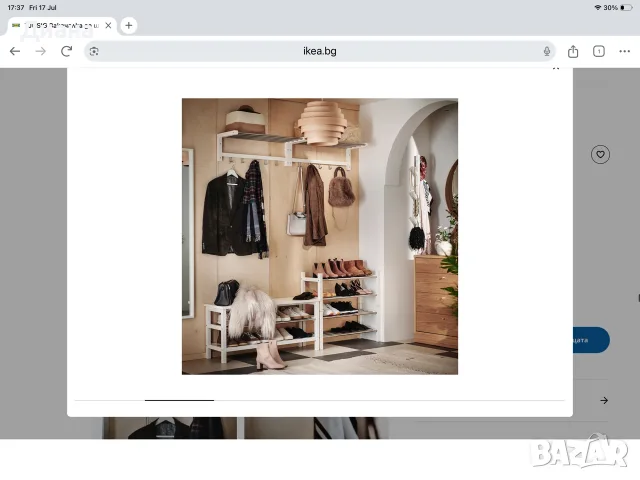
Task: Click the image gallery progress indicator
Action: click(179, 400)
